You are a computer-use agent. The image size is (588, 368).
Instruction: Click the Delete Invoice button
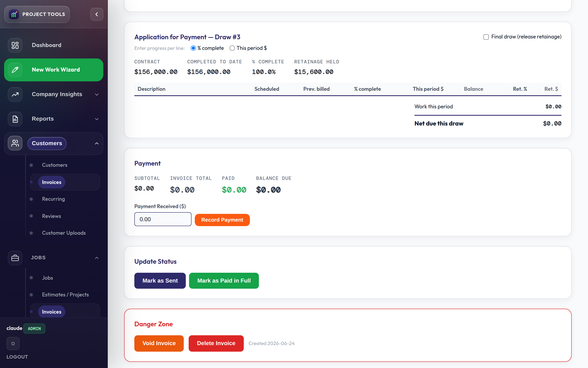216,343
